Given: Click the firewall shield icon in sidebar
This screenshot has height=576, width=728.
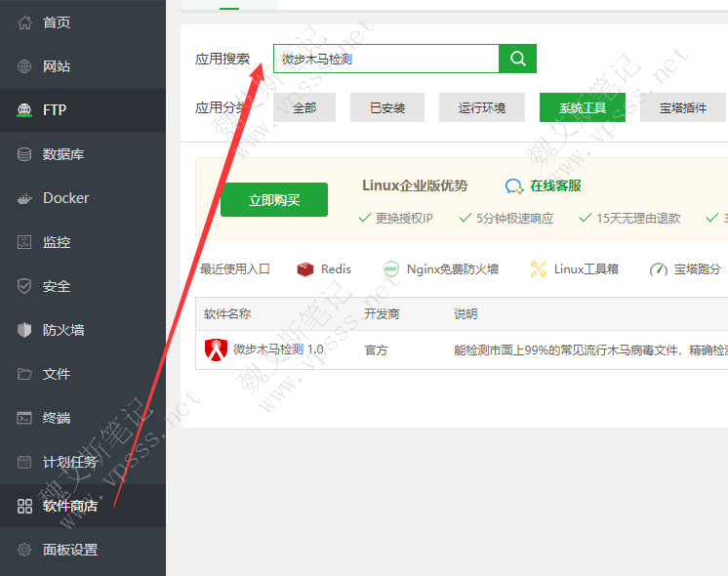Looking at the screenshot, I should point(25,330).
